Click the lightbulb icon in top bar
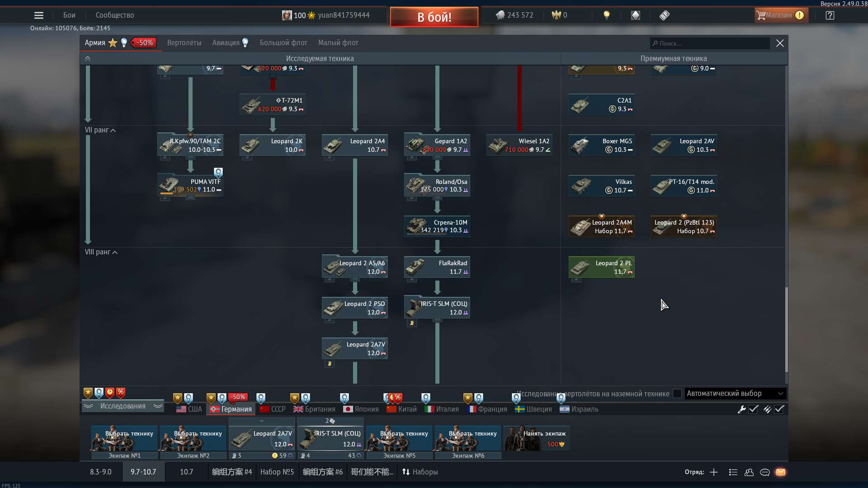Image resolution: width=868 pixels, height=488 pixels. (607, 15)
